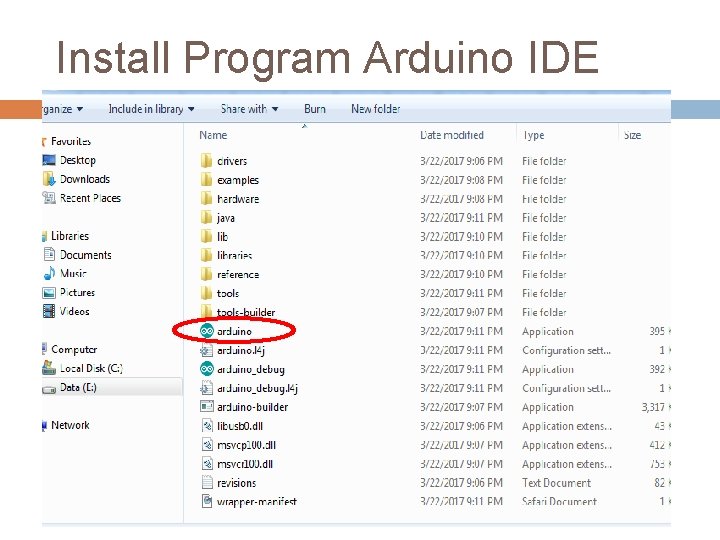The width and height of the screenshot is (720, 540).
Task: Click the Data (E:) drive icon
Action: (x=49, y=389)
